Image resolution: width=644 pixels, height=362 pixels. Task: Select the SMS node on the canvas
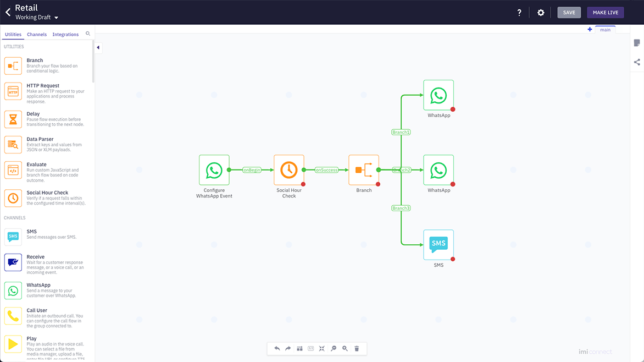pos(438,245)
